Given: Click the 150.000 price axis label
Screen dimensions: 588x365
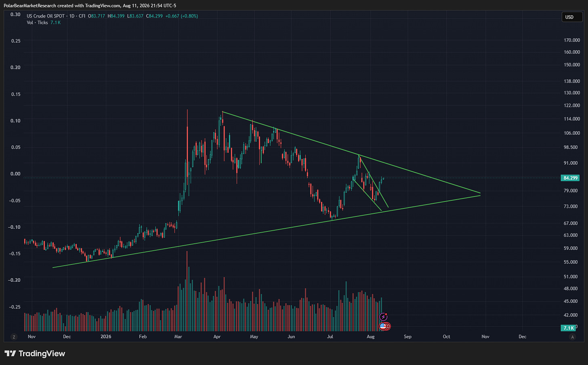Looking at the screenshot, I should 572,65.
